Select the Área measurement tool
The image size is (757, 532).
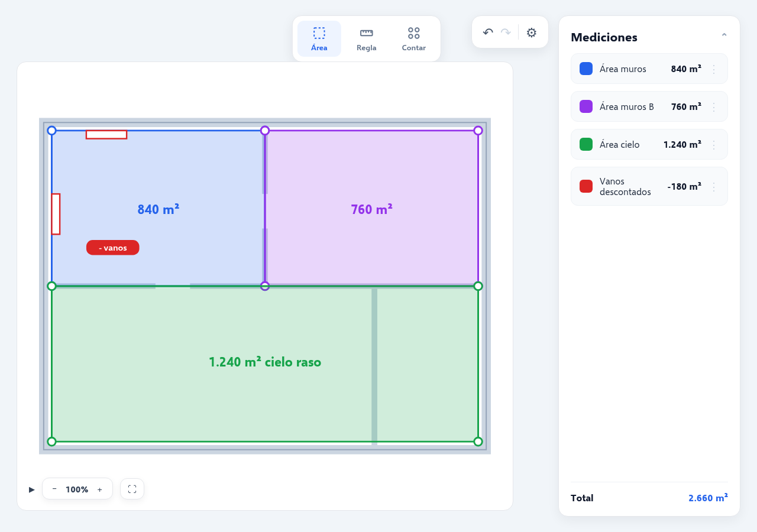319,39
